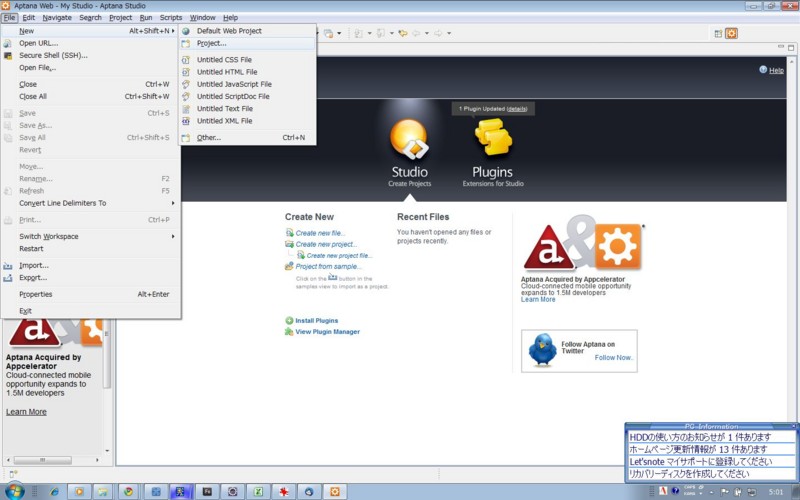Click the View Plugin Manager link
Viewport: 800px width, 500px height.
tap(328, 332)
